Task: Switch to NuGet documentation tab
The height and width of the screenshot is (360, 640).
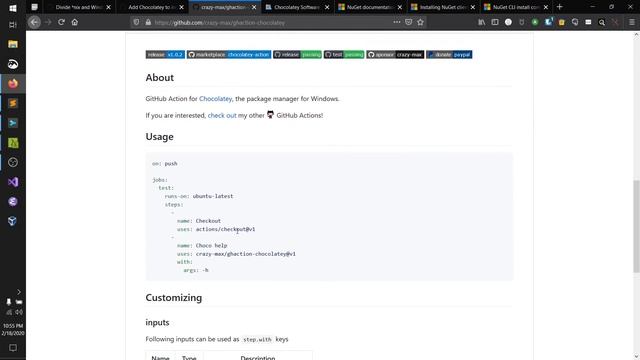Action: (x=370, y=7)
